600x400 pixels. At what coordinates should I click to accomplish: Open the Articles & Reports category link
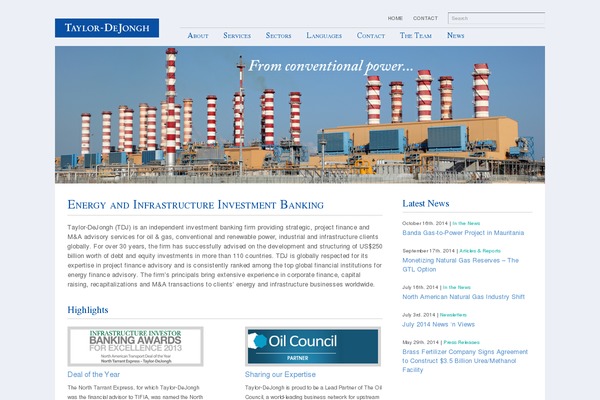tap(480, 251)
